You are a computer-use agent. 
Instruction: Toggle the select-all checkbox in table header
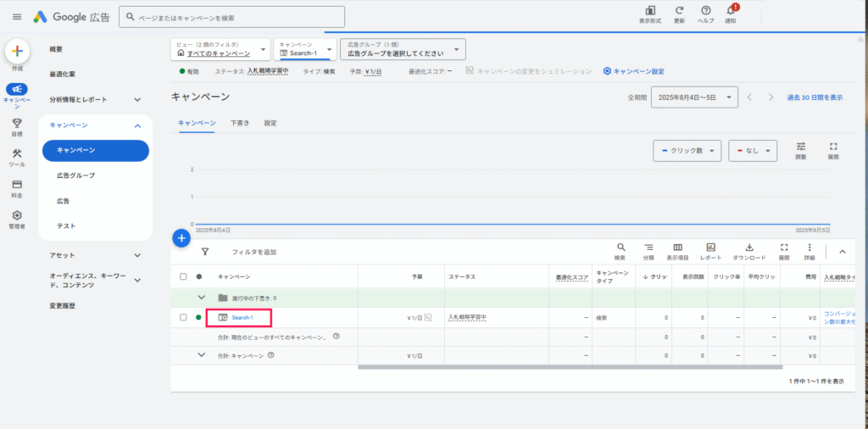183,276
